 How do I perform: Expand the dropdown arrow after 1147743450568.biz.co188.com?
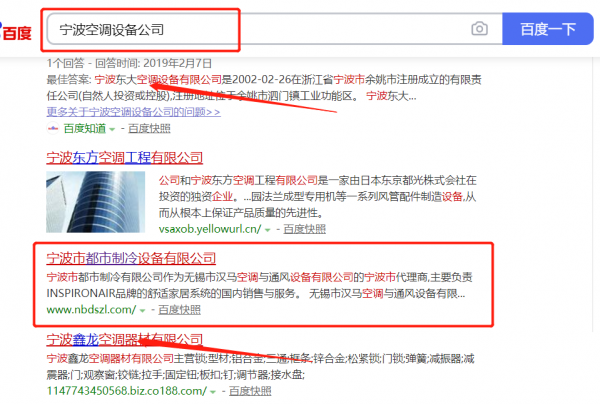(213, 392)
